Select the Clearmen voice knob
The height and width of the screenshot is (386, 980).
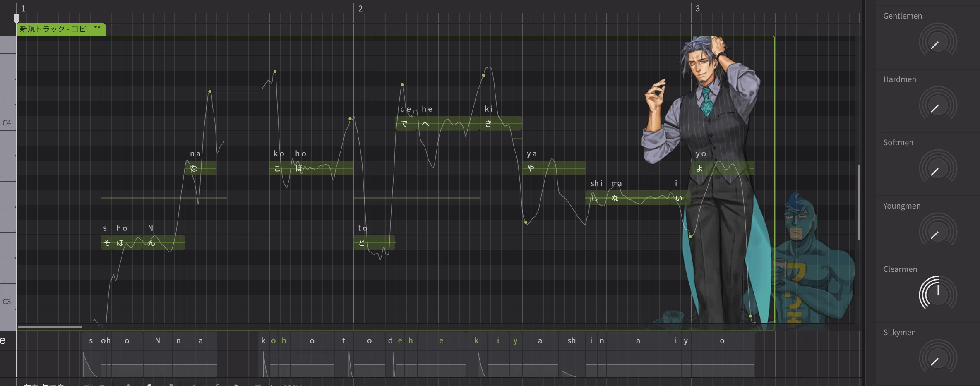938,295
